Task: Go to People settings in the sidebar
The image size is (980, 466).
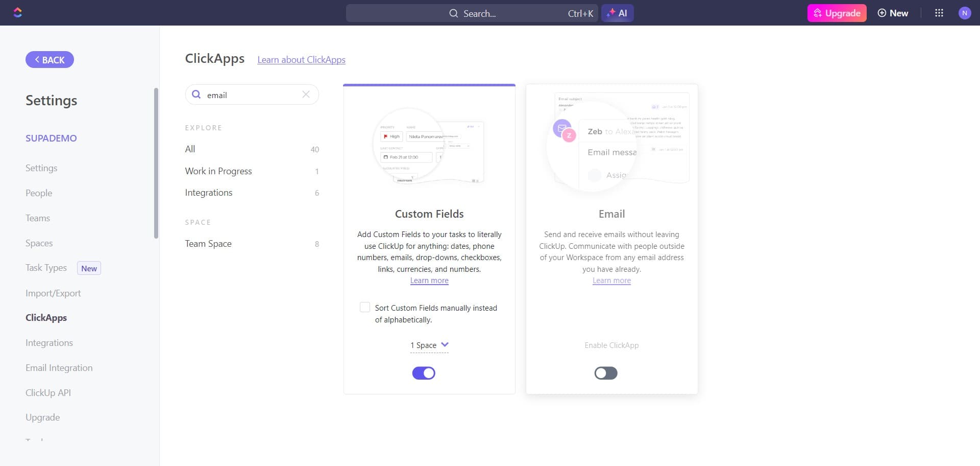Action: pyautogui.click(x=39, y=193)
